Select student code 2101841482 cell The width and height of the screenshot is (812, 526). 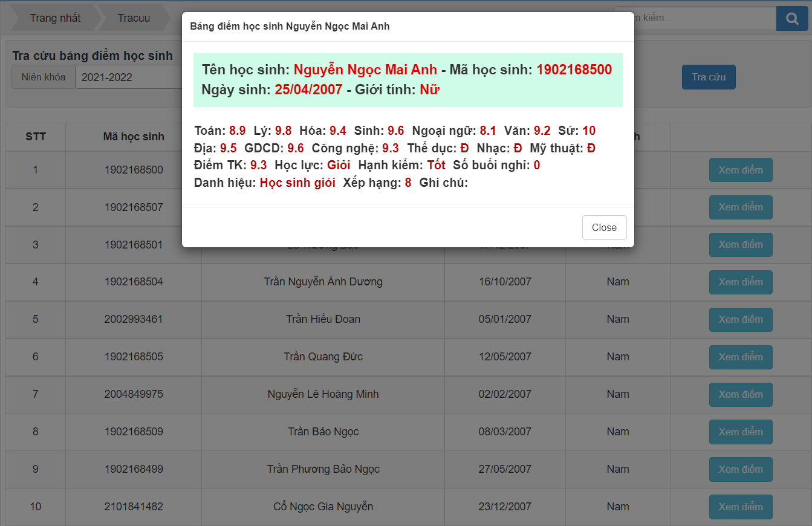coord(134,507)
